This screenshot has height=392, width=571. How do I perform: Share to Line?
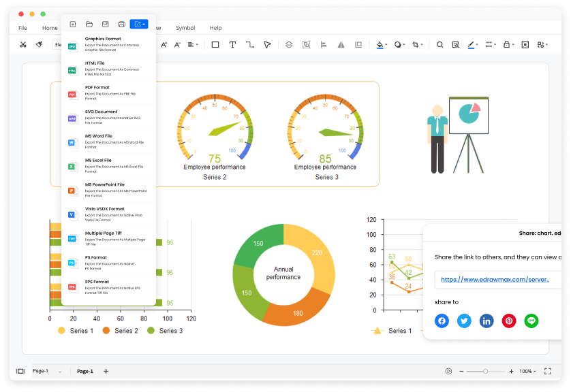[531, 321]
